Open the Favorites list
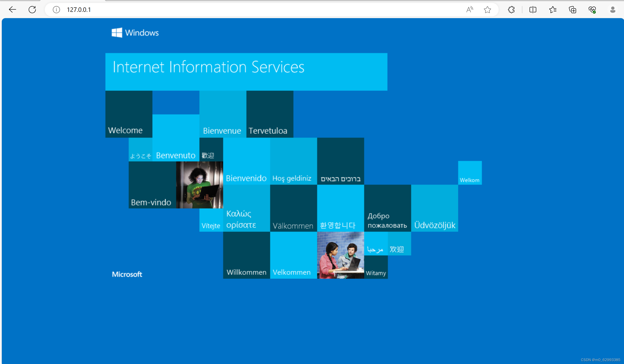This screenshot has height=364, width=624. pos(553,10)
